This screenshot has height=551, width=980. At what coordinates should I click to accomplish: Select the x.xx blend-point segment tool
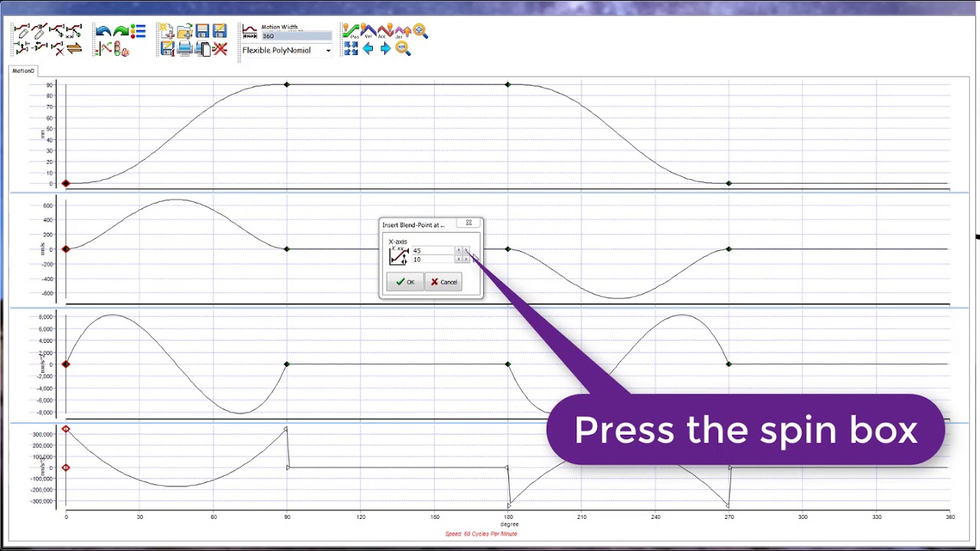[x=74, y=31]
